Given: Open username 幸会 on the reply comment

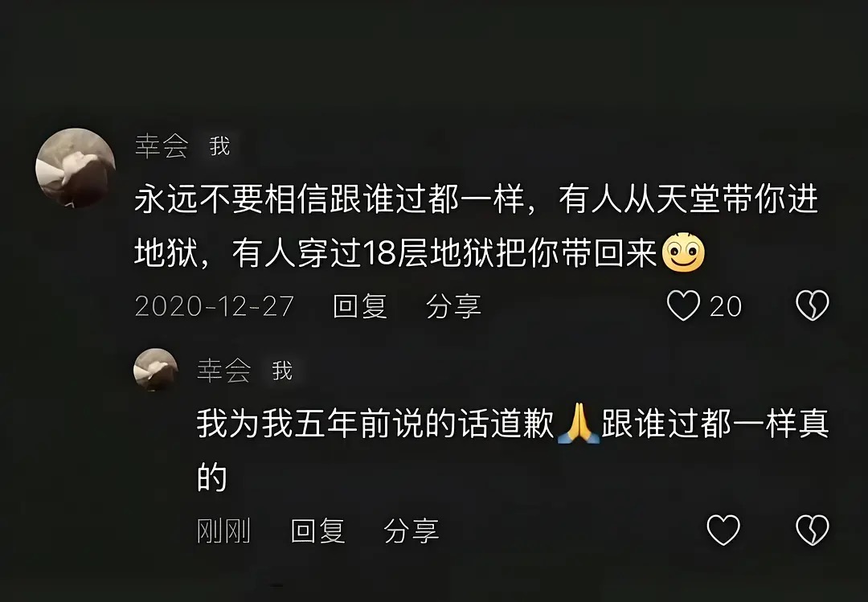Looking at the screenshot, I should pos(223,371).
